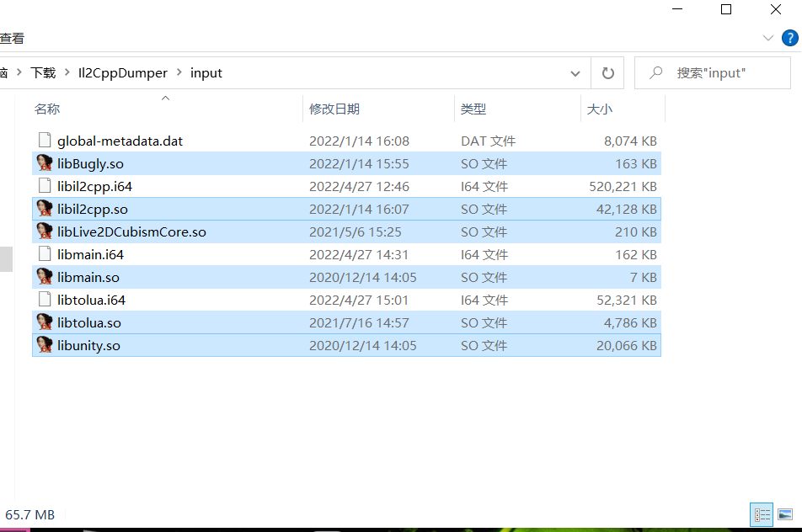This screenshot has width=802, height=532.
Task: Refresh the current folder view
Action: [x=607, y=73]
